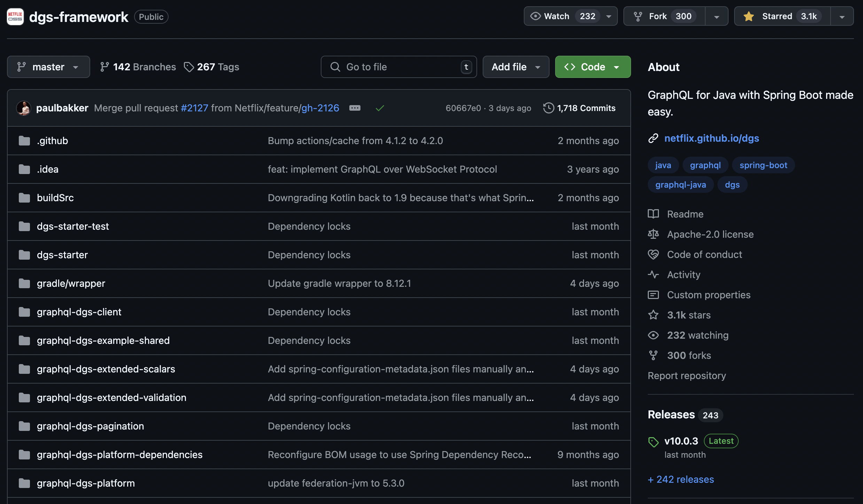Expand the Add file dropdown
Viewport: 863px width, 504px height.
pyautogui.click(x=516, y=67)
